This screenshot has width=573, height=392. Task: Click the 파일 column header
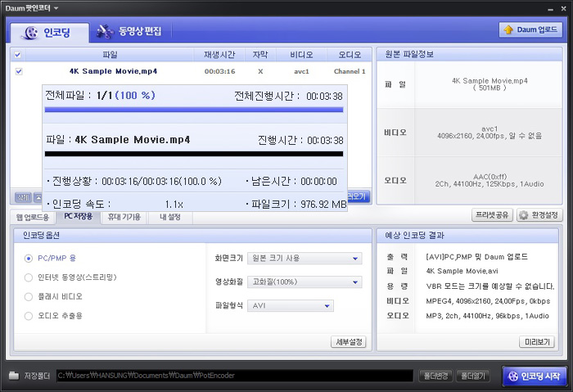pyautogui.click(x=110, y=55)
